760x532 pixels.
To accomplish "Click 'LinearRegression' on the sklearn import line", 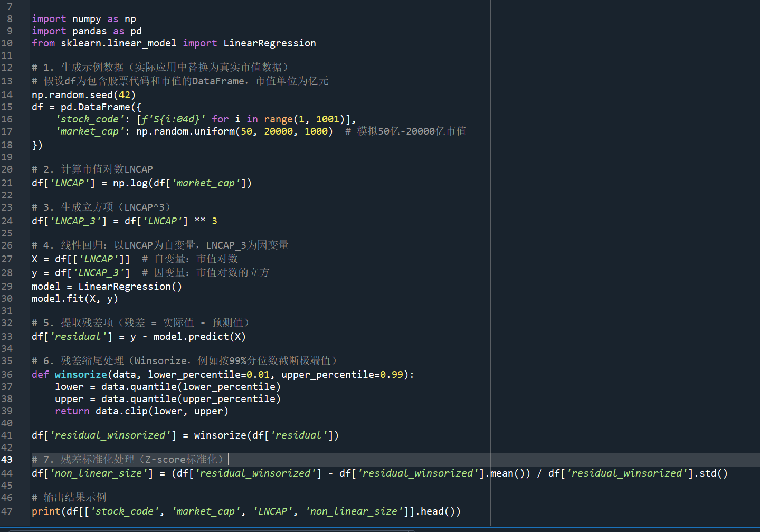I will coord(270,43).
